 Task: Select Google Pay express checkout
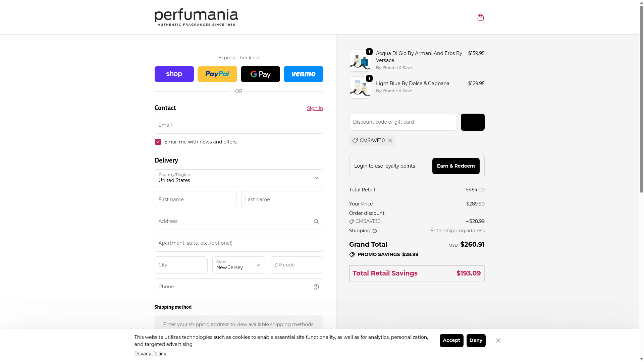(x=260, y=74)
